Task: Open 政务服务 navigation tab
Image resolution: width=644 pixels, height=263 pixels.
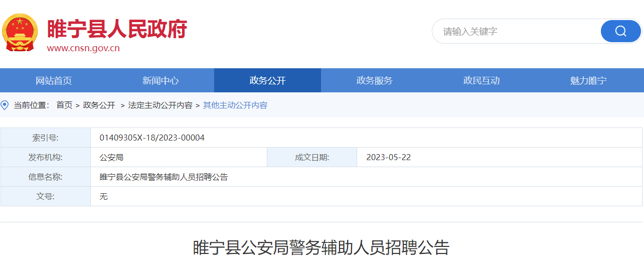Action: click(x=375, y=80)
